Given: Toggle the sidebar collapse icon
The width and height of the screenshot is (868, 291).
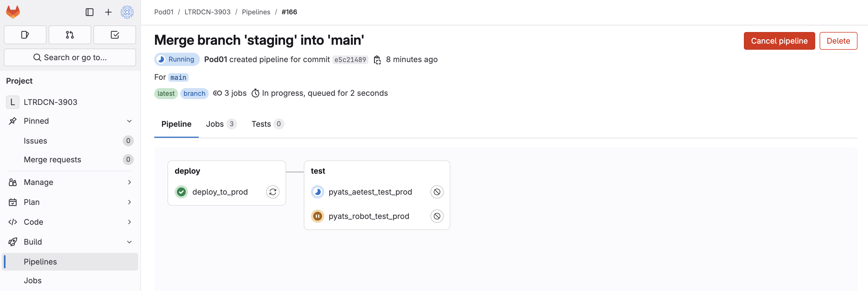Looking at the screenshot, I should point(89,12).
